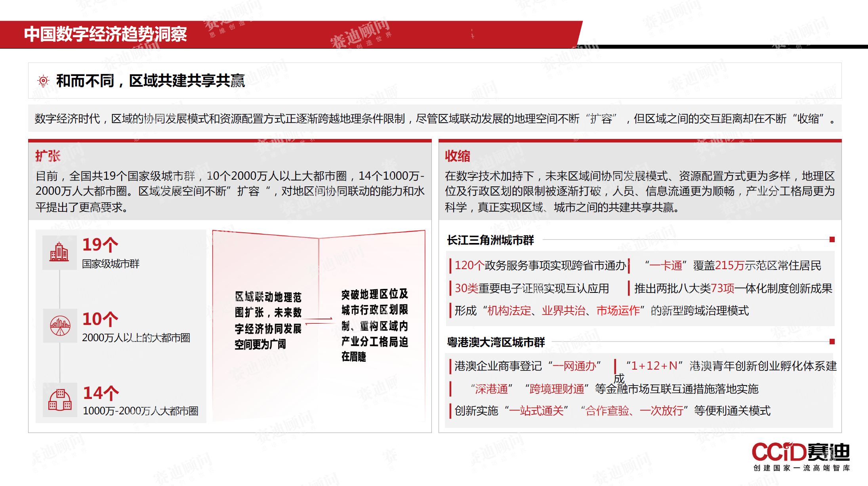Click the line 推出两批八大类73项一体化制度创新成果

pyautogui.click(x=733, y=288)
